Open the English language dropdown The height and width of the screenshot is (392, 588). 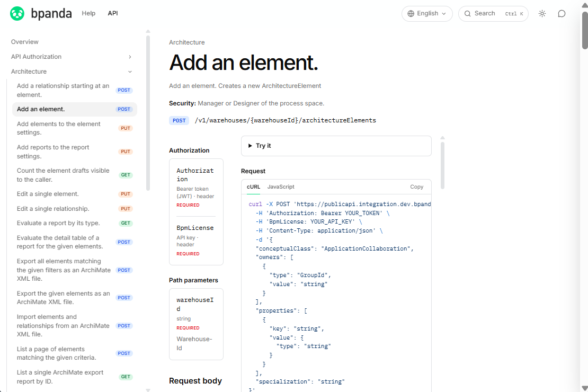[x=427, y=13]
